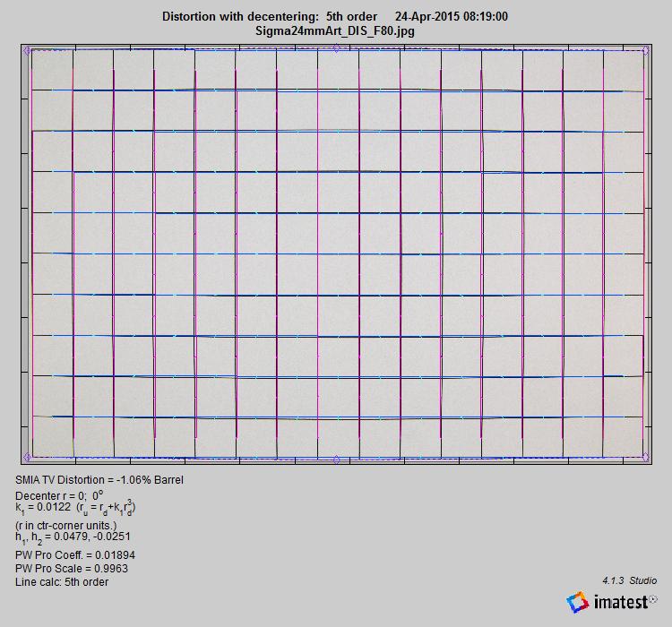Click the 4.1.3 Studio version label

[x=629, y=580]
